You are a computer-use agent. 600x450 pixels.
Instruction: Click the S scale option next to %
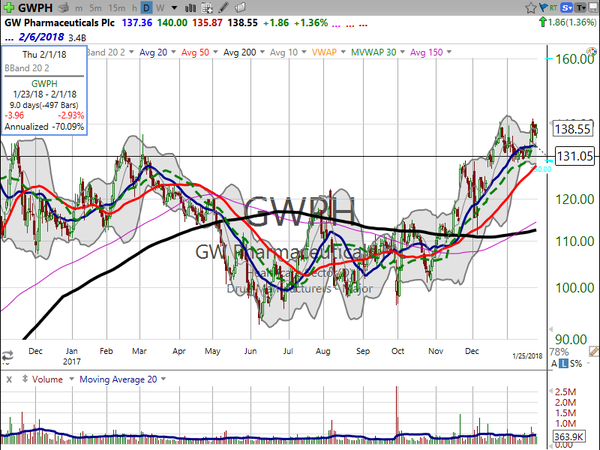tap(572, 364)
